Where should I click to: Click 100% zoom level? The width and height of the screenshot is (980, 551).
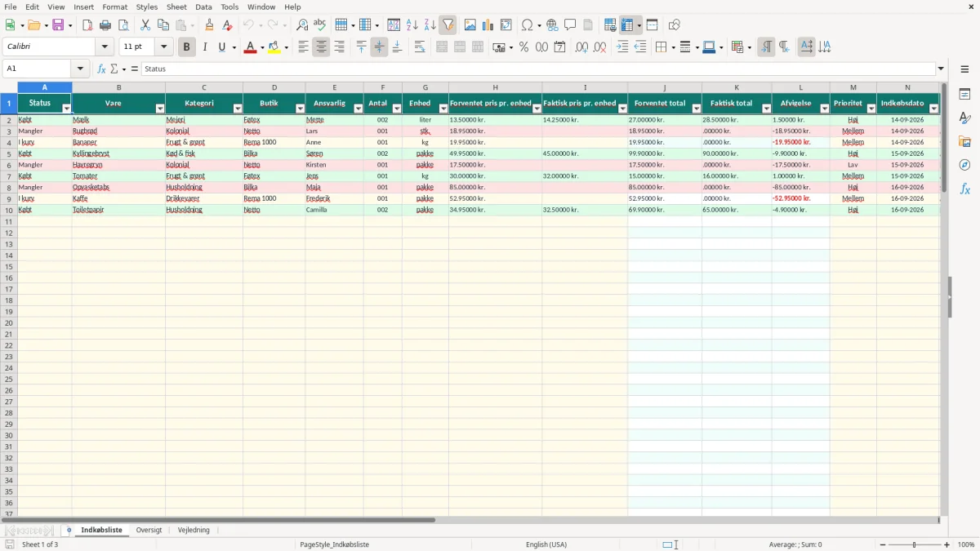[966, 544]
